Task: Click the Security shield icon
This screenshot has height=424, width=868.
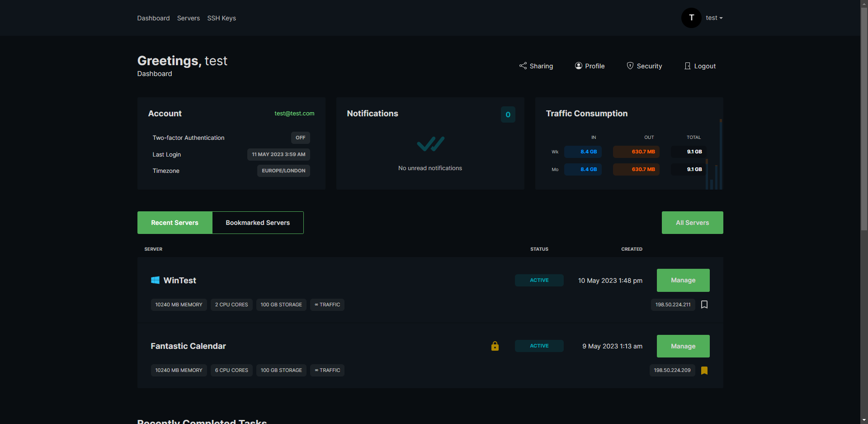Action: (x=630, y=66)
